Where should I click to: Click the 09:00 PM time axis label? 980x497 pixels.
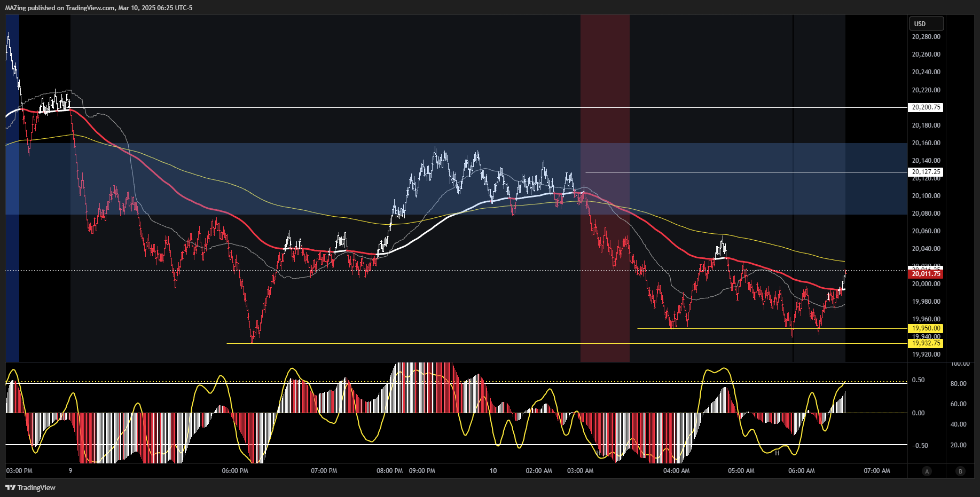[422, 471]
